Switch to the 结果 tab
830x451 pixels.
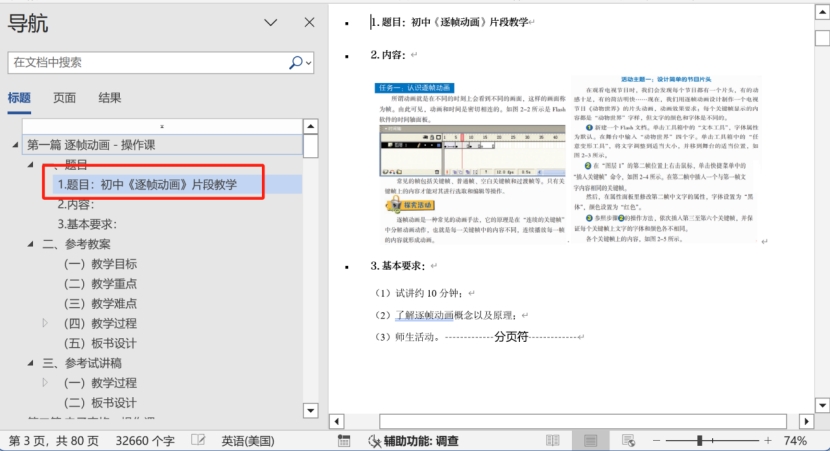pyautogui.click(x=110, y=98)
